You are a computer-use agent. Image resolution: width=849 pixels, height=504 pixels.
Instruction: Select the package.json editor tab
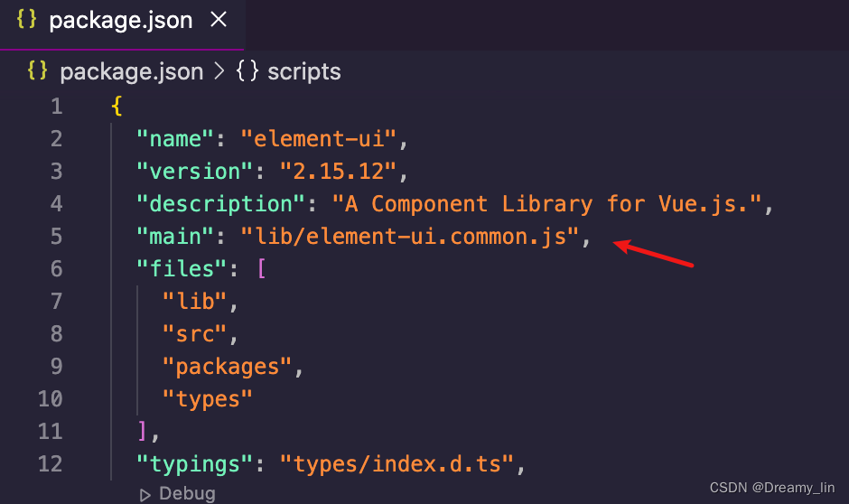point(120,21)
